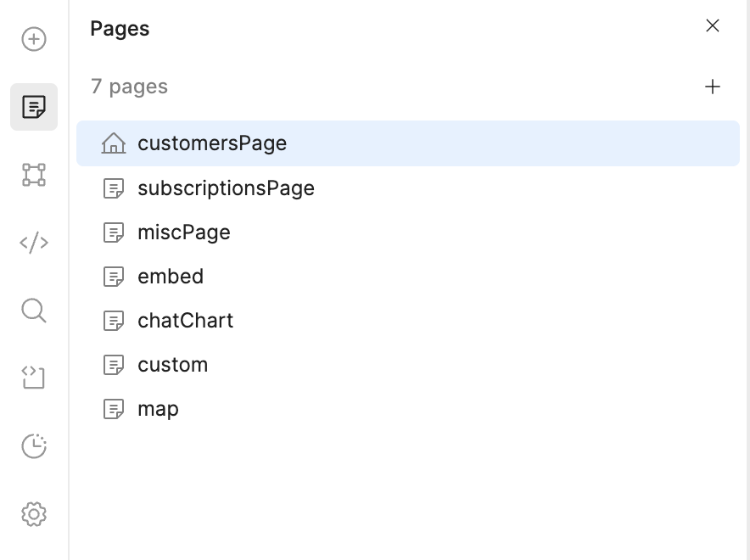Select the Pages sidebar icon
750x560 pixels.
(34, 107)
